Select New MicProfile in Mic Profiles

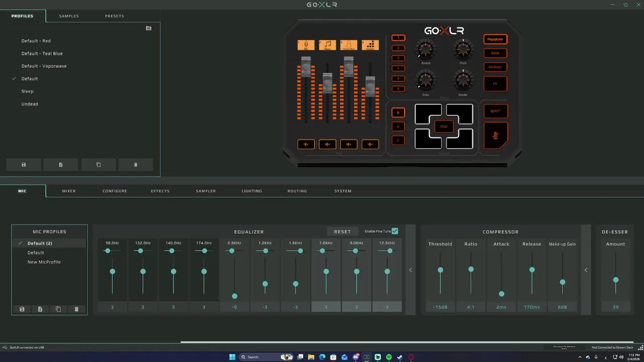click(44, 262)
